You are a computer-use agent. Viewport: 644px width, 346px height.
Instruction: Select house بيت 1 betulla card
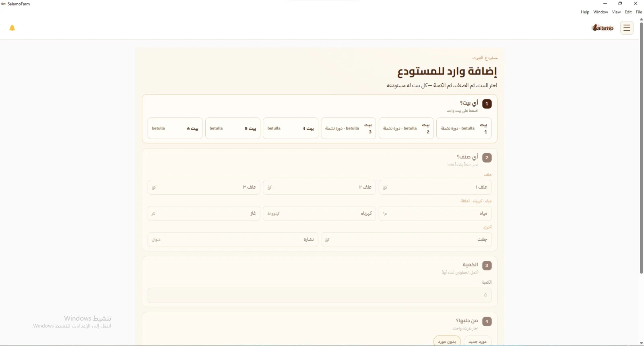464,128
